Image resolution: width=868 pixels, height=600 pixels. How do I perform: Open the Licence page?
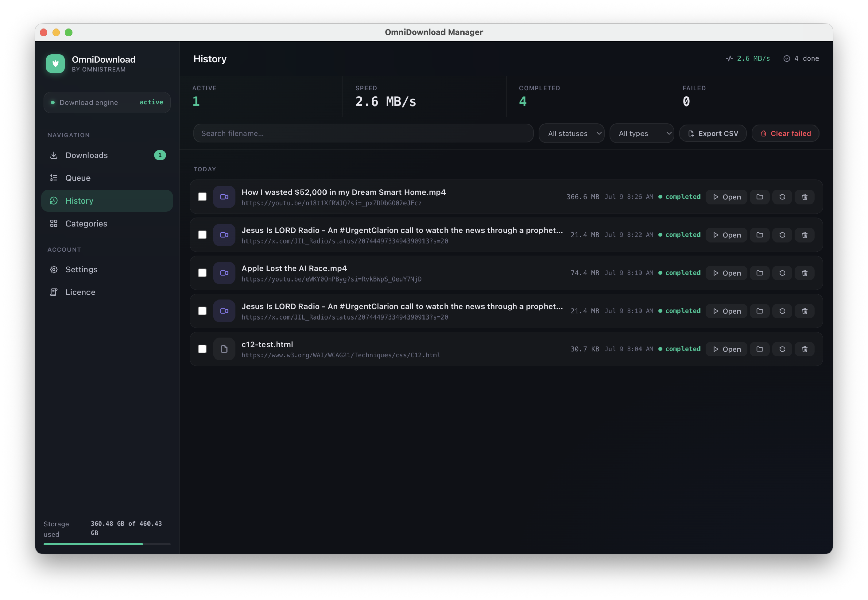tap(107, 292)
